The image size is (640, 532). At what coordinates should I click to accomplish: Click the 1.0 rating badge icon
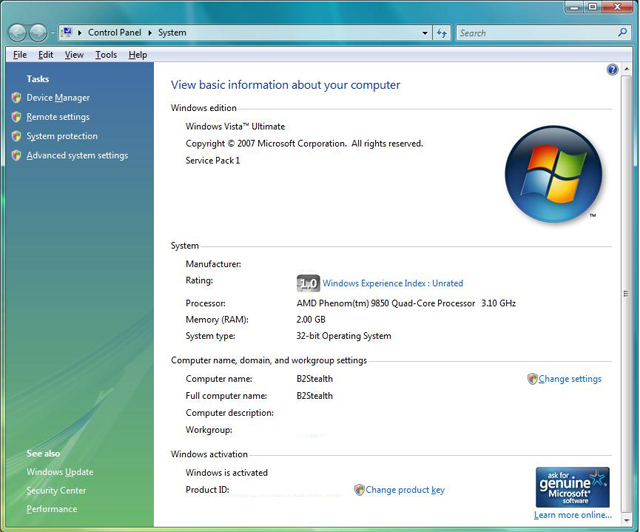(308, 283)
